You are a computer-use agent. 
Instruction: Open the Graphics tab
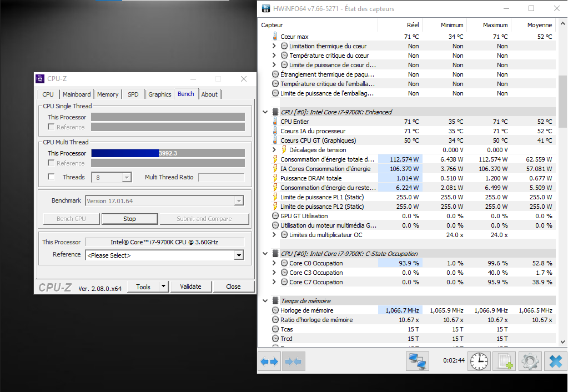[x=160, y=94]
